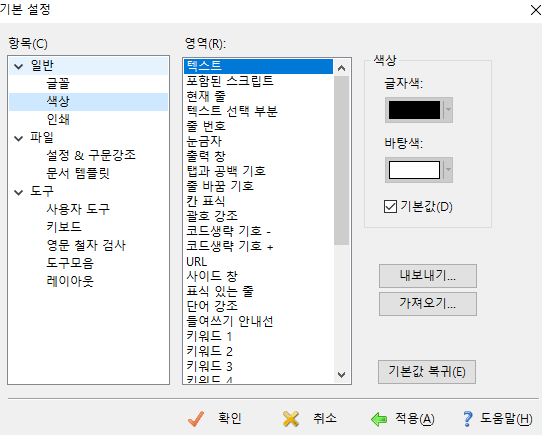Click the blue question mark icon

pyautogui.click(x=467, y=419)
